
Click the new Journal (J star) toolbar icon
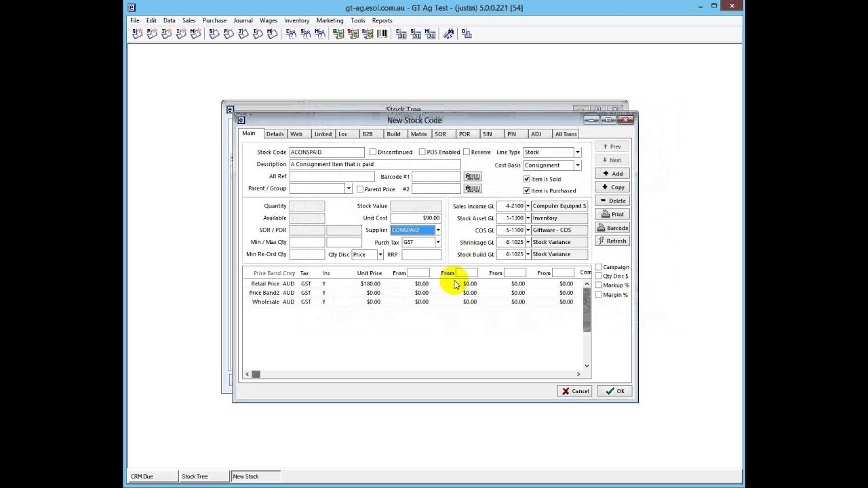(167, 33)
